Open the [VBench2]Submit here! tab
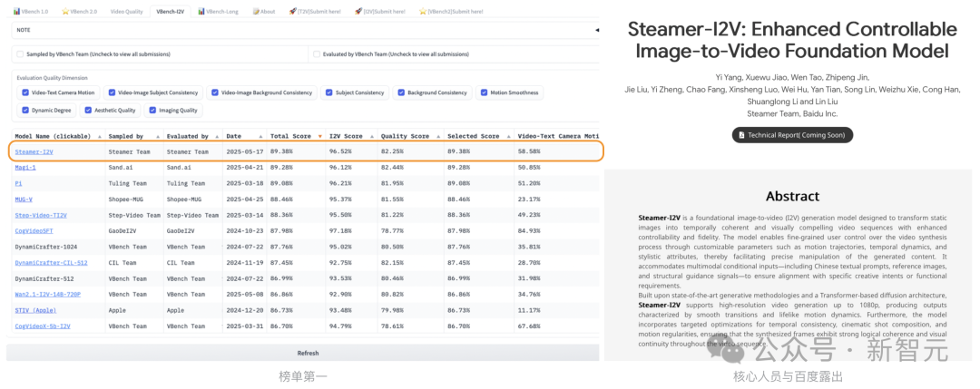The width and height of the screenshot is (980, 389). click(451, 11)
